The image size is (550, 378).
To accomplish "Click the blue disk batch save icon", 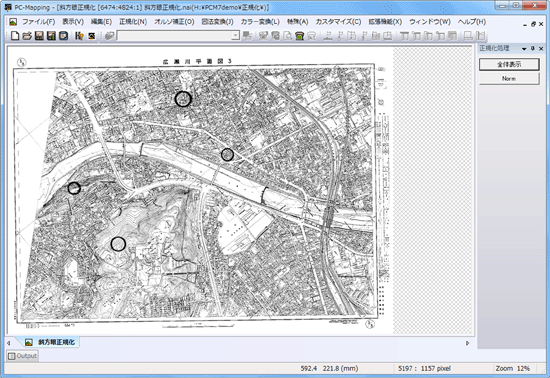I will [x=63, y=35].
